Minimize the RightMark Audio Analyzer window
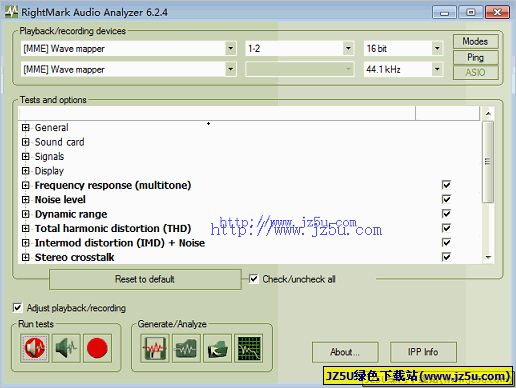 coord(444,13)
